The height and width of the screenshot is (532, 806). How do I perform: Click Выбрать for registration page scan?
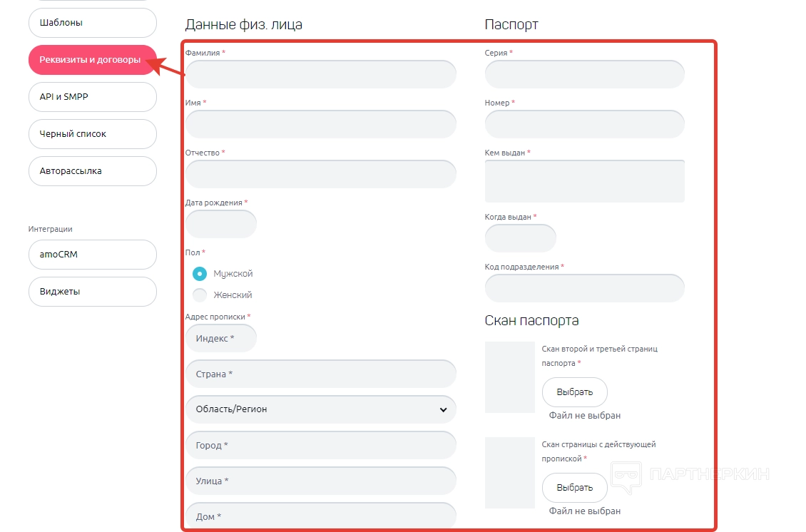pyautogui.click(x=574, y=488)
